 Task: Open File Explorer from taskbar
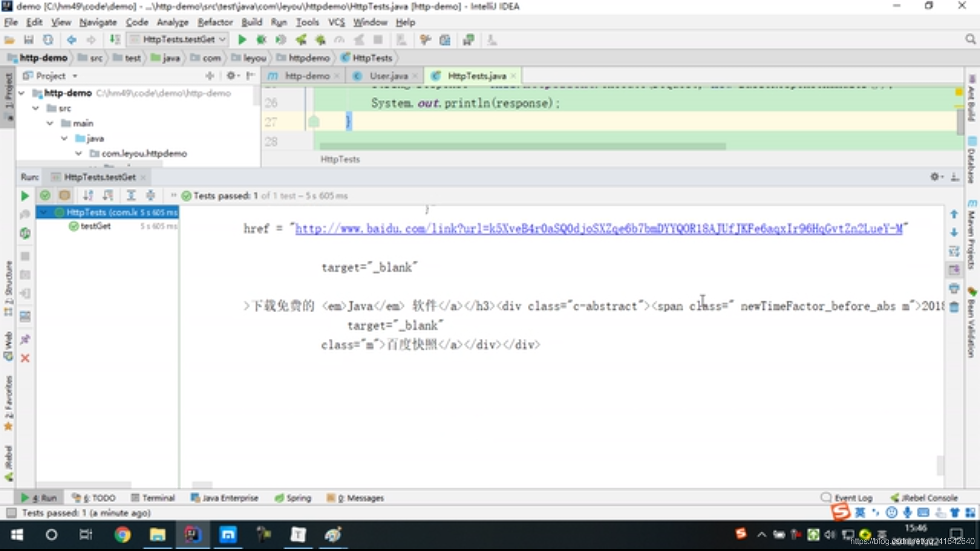point(157,535)
